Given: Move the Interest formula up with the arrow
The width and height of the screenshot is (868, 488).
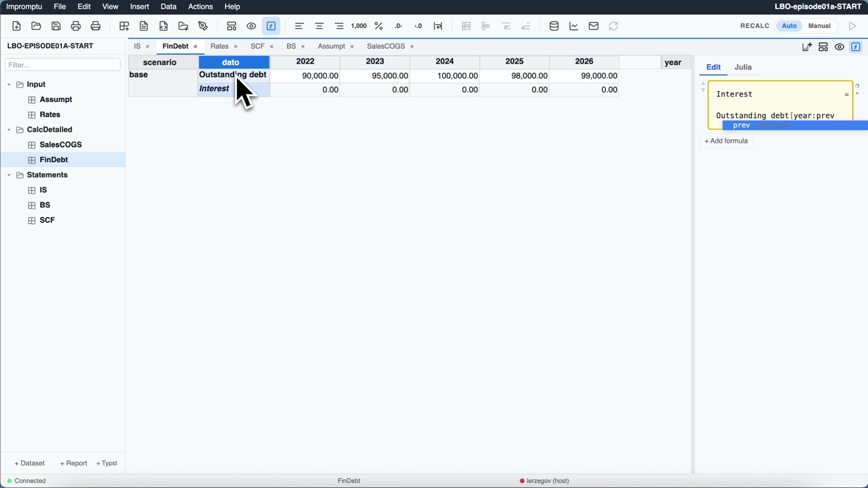Looking at the screenshot, I should 703,84.
